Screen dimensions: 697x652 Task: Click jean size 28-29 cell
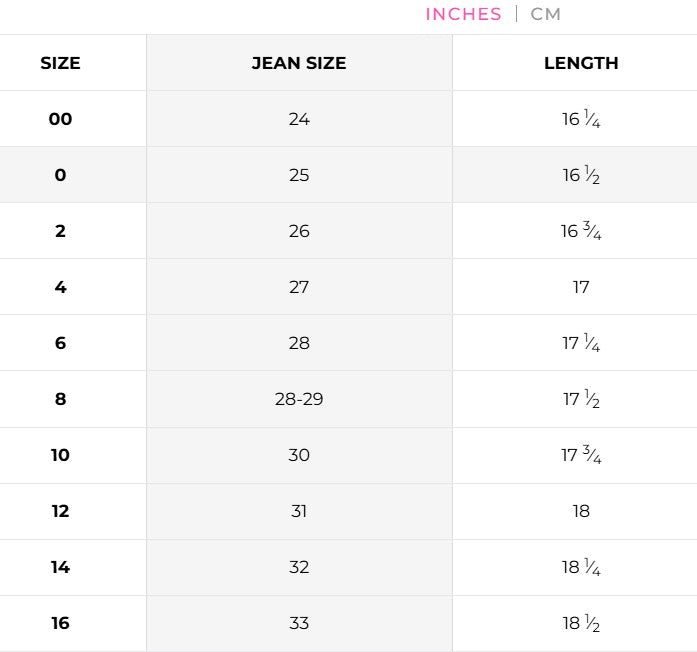[299, 399]
